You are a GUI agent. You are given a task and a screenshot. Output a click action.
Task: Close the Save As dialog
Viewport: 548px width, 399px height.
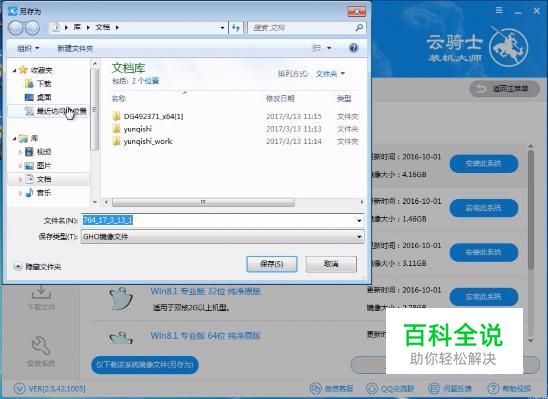tap(357, 12)
